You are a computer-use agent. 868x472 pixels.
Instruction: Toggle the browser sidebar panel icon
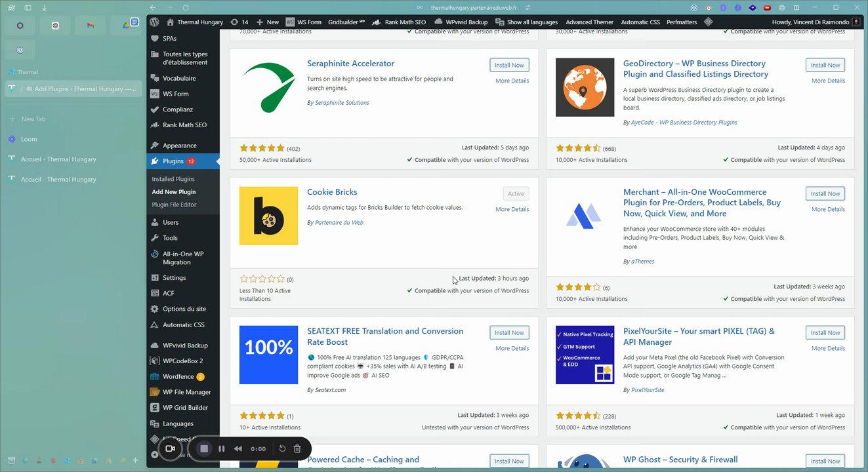click(28, 7)
